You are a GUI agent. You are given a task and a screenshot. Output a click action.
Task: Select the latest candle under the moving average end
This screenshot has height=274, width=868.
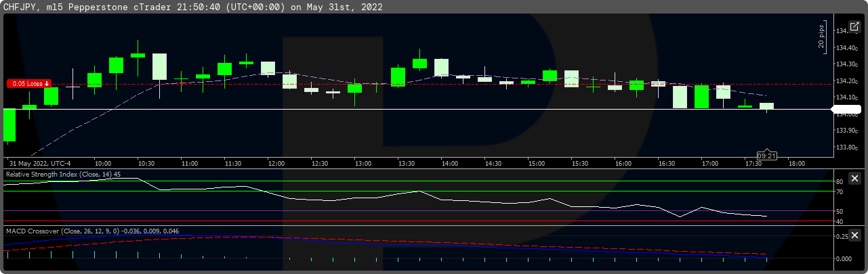coord(766,106)
